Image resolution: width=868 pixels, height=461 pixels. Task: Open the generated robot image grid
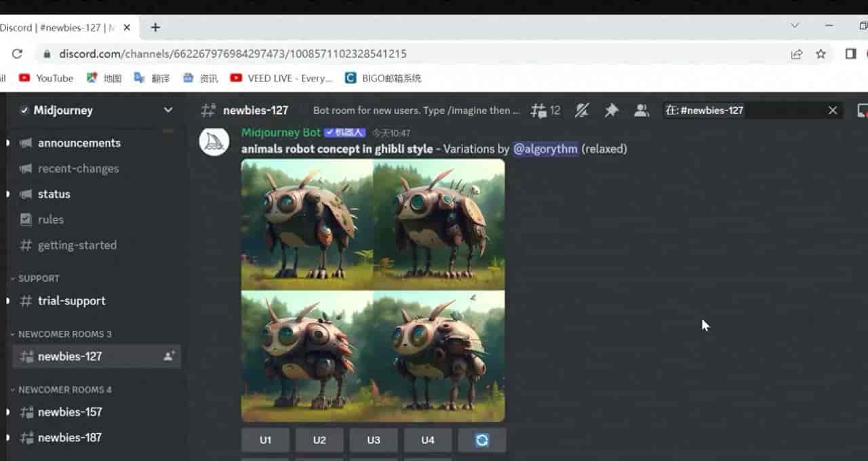pyautogui.click(x=373, y=290)
